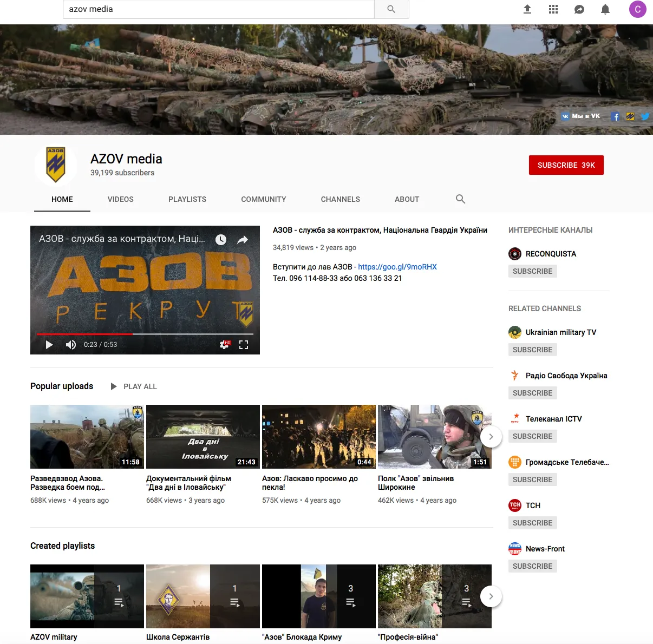The width and height of the screenshot is (653, 644).
Task: Click RECONQUISTA channel icon
Action: pos(515,254)
